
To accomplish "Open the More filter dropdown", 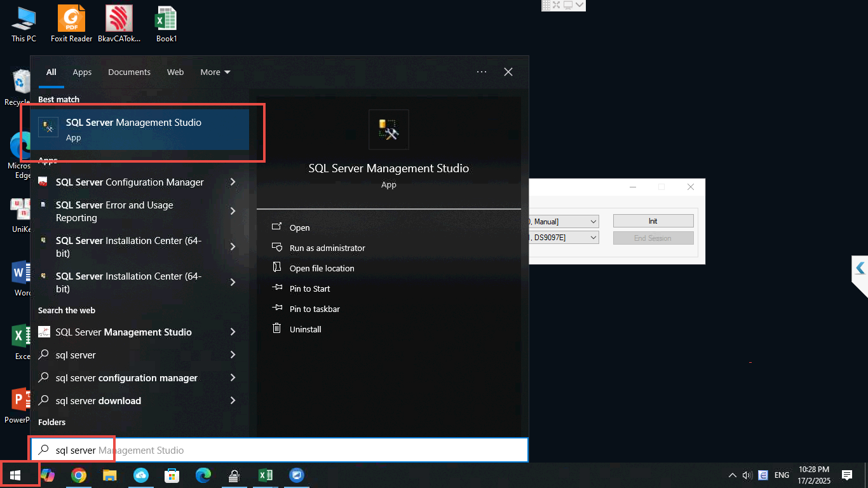I will [215, 72].
